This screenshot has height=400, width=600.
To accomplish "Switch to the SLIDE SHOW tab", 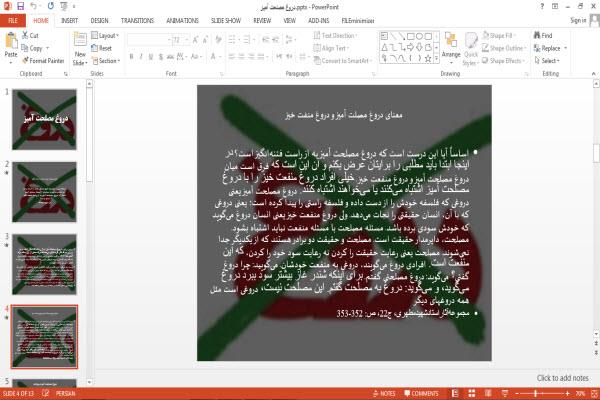I will 226,20.
